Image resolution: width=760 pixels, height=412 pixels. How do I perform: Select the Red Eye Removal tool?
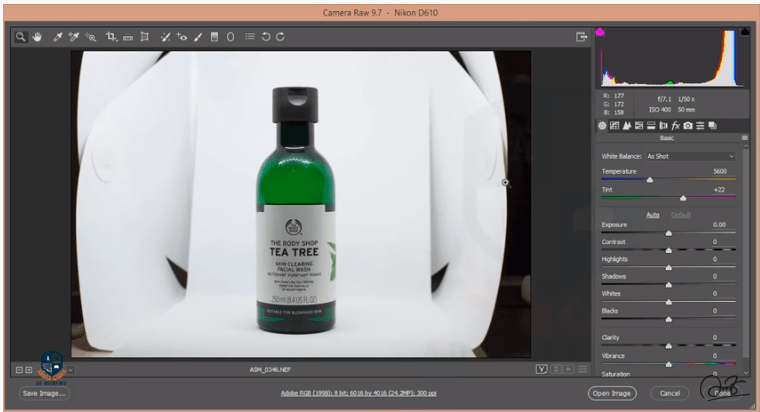[x=182, y=37]
